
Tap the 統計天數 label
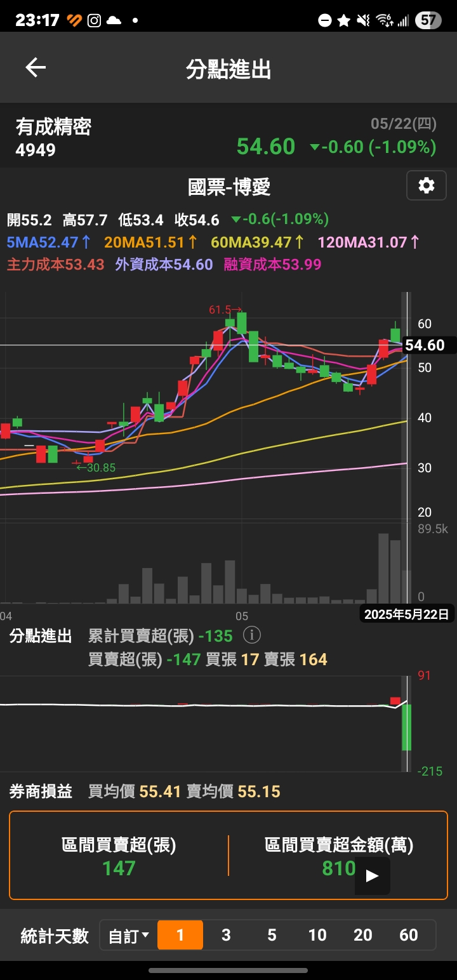coord(55,936)
